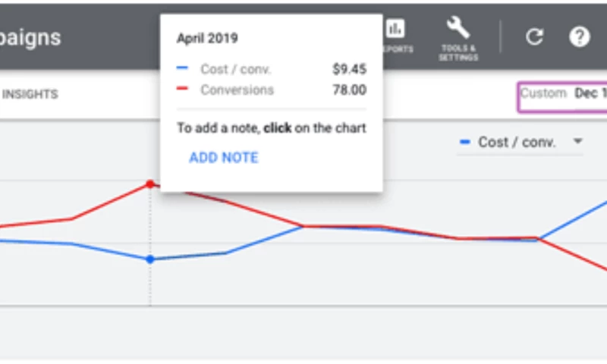Viewport: 607px width, 364px height.
Task: Open Tools & Settings wrench icon
Action: tap(458, 29)
